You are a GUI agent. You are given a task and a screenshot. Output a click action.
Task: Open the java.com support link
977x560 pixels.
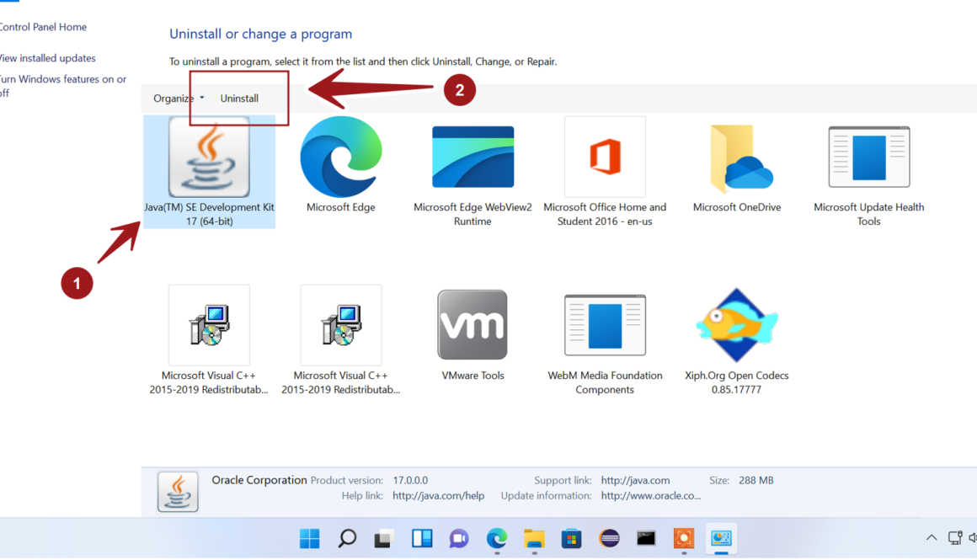635,480
